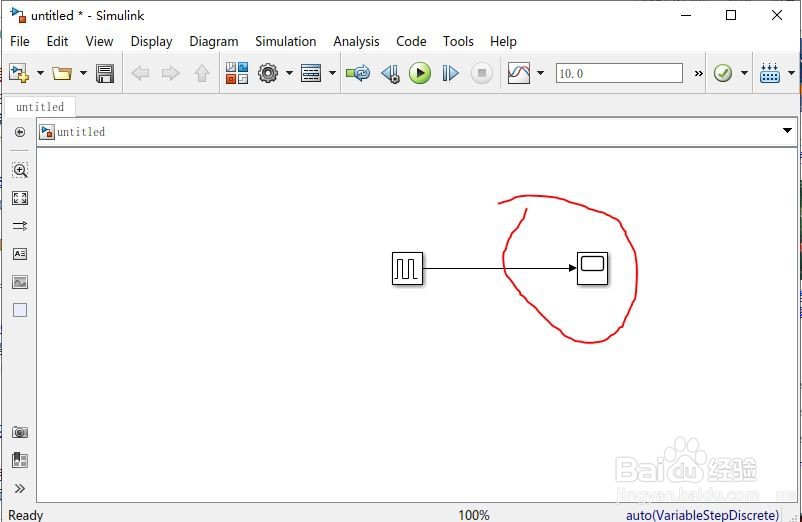Open the Edit menu
The height and width of the screenshot is (522, 802).
click(x=57, y=41)
